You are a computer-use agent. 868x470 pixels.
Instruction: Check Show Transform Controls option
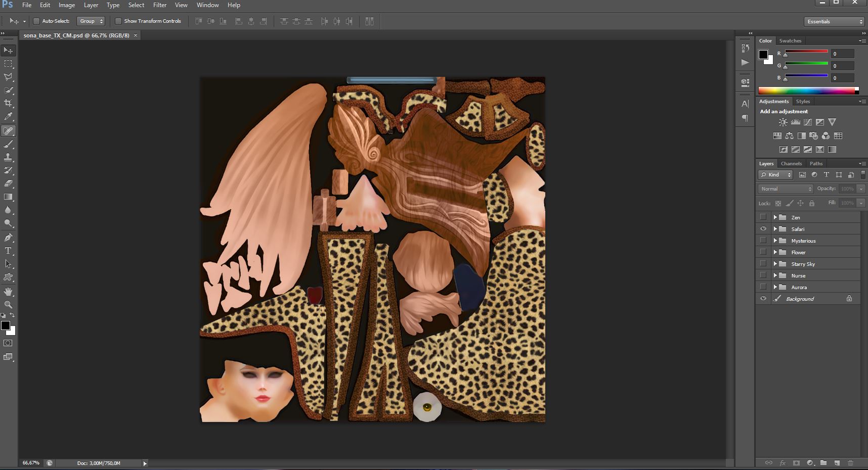(118, 21)
